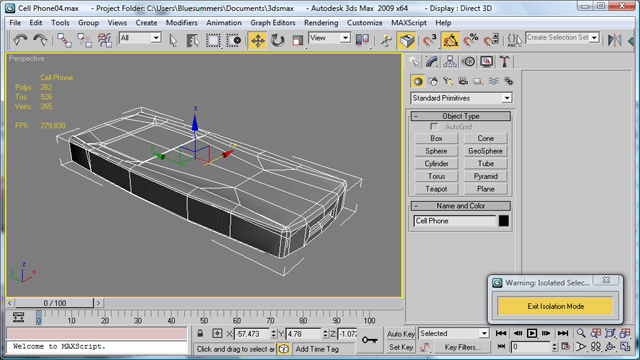Expand the View coordinate system dropdown
The width and height of the screenshot is (640, 360).
(x=329, y=38)
